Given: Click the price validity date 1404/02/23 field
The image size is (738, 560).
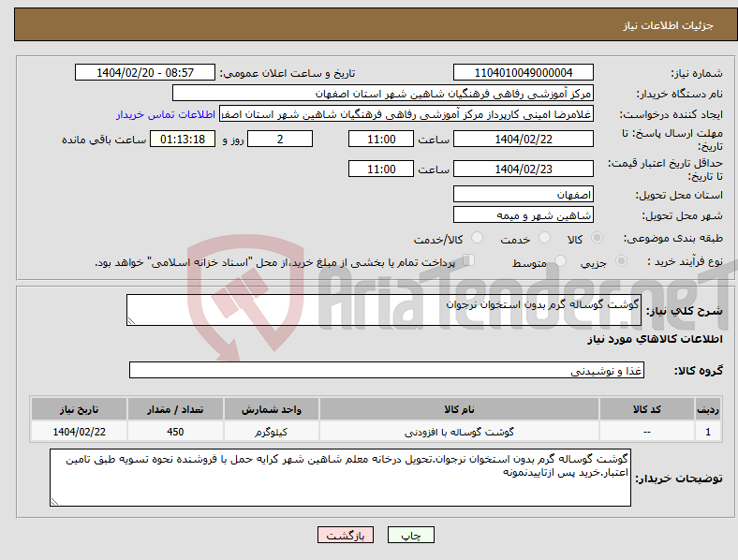Looking at the screenshot, I should [x=523, y=169].
